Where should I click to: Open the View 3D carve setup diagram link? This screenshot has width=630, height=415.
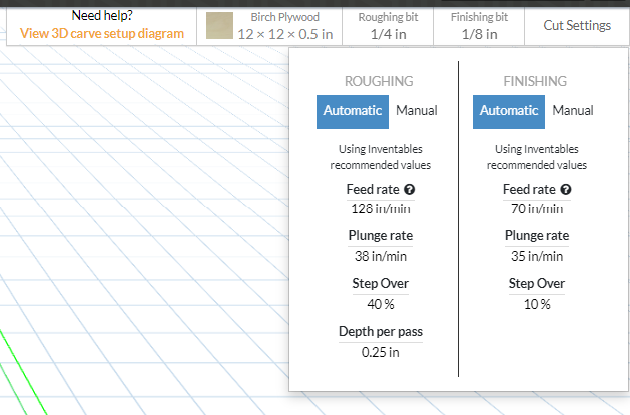[x=102, y=33]
